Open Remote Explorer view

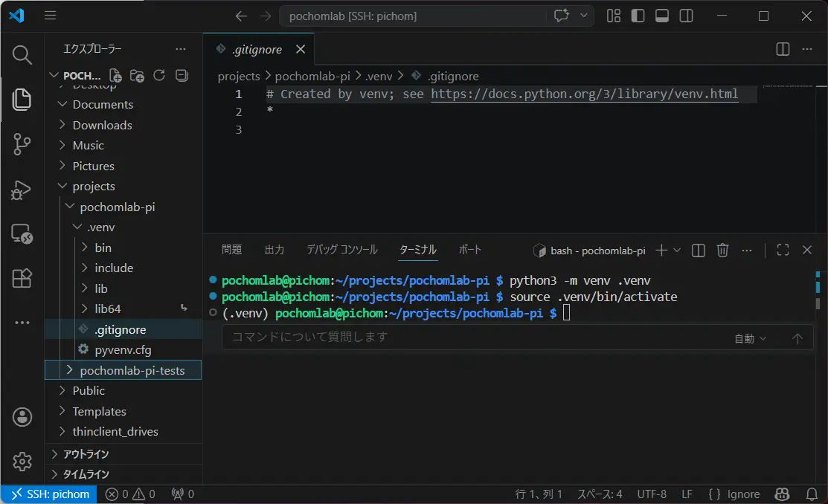pyautogui.click(x=22, y=233)
